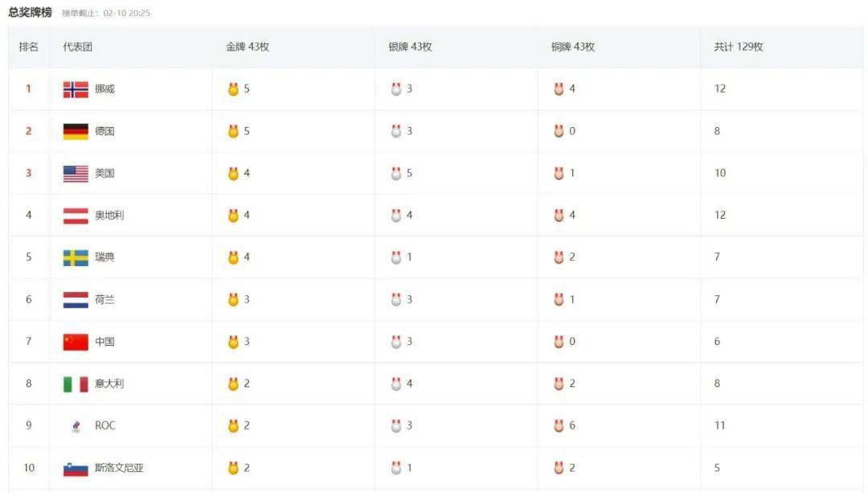Sort by the 铜牌 43枚 column header
This screenshot has width=868, height=493.
573,47
